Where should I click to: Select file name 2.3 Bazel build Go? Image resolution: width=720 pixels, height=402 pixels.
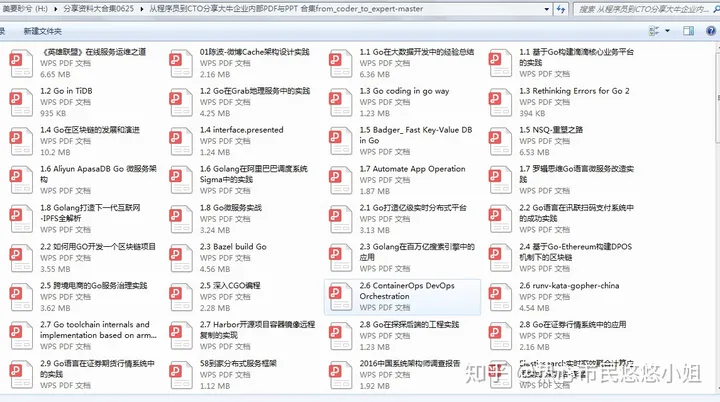pyautogui.click(x=233, y=247)
